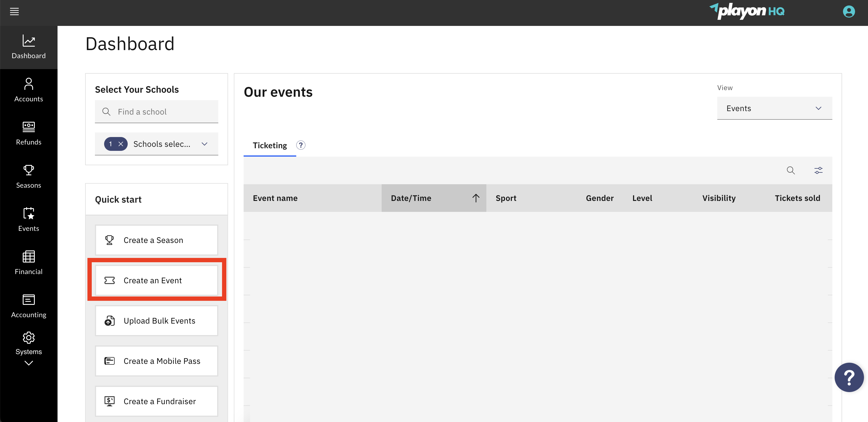868x422 pixels.
Task: Sort by Date/Time column
Action: pyautogui.click(x=434, y=198)
